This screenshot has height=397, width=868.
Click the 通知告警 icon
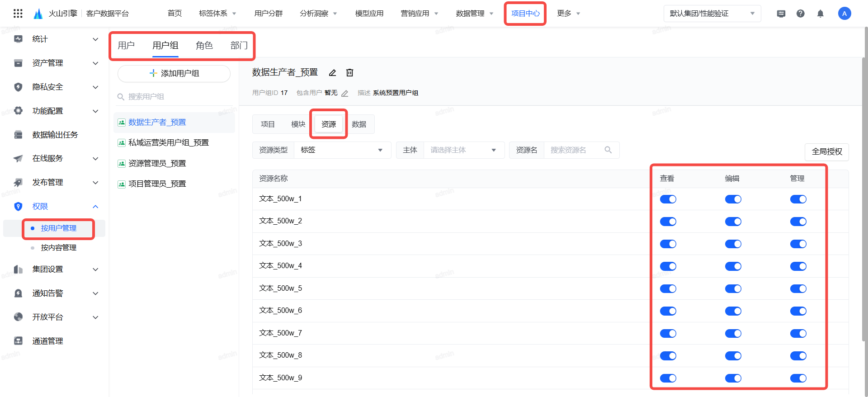pyautogui.click(x=18, y=293)
